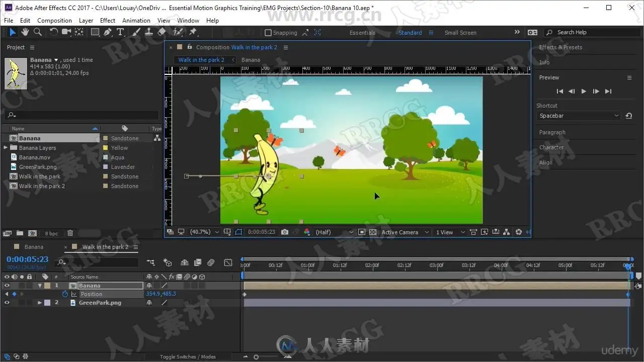Select the Eraser tool

tap(162, 32)
